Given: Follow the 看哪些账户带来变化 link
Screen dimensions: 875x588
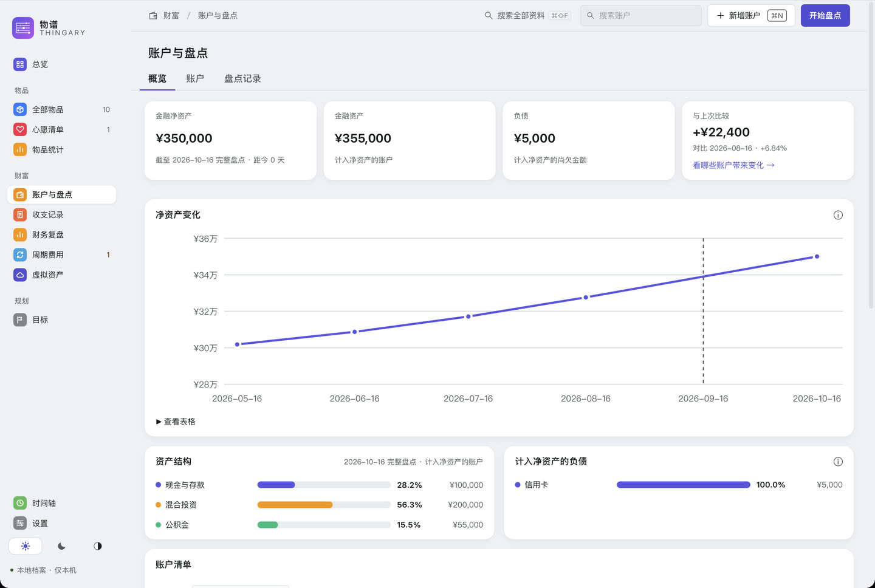Looking at the screenshot, I should (x=733, y=165).
